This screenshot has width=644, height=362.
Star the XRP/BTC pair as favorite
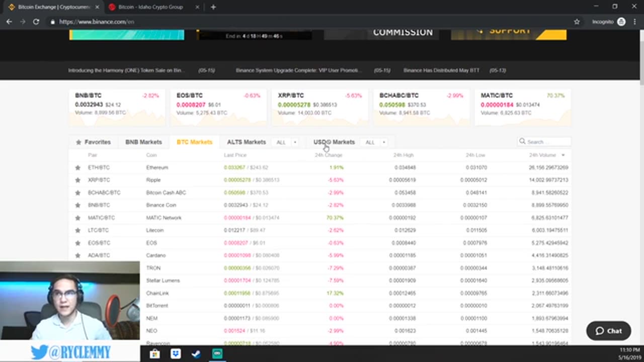[x=77, y=180]
